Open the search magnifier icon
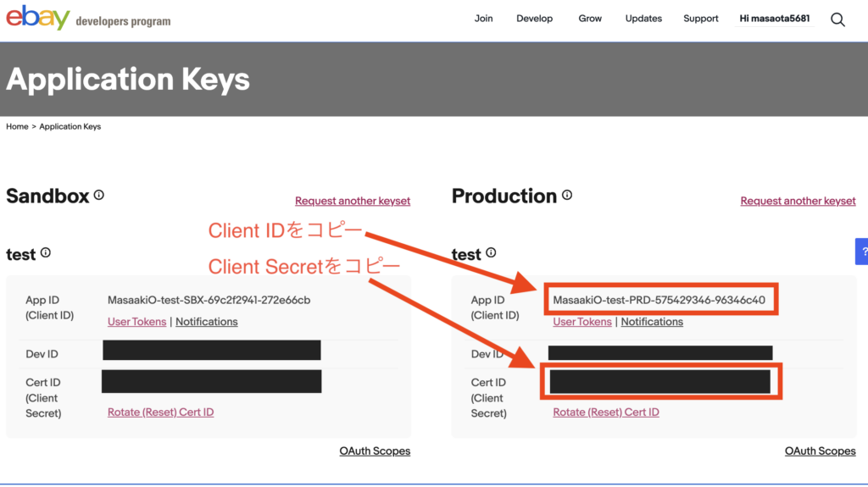Screen dimensions: 868x487 pos(837,20)
